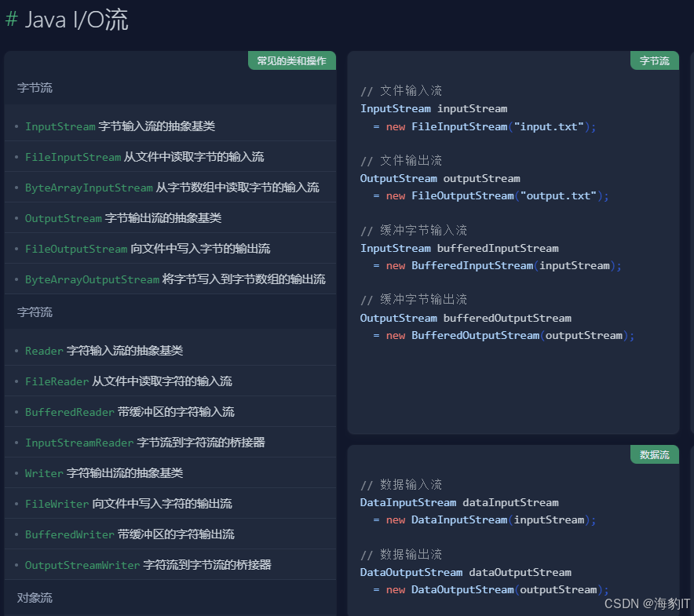Click the 'OutputStream 字节输出流的抽象基类' row
The width and height of the screenshot is (694, 616).
170,217
